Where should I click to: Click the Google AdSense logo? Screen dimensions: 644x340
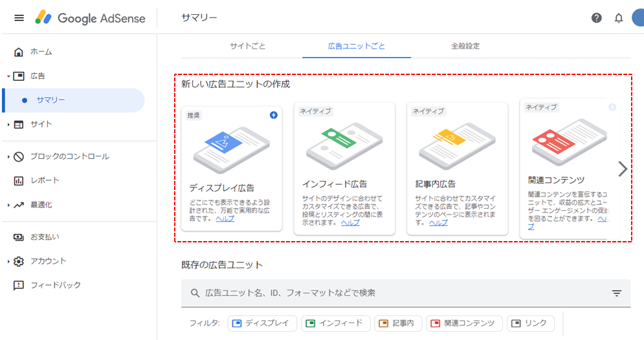[x=91, y=18]
